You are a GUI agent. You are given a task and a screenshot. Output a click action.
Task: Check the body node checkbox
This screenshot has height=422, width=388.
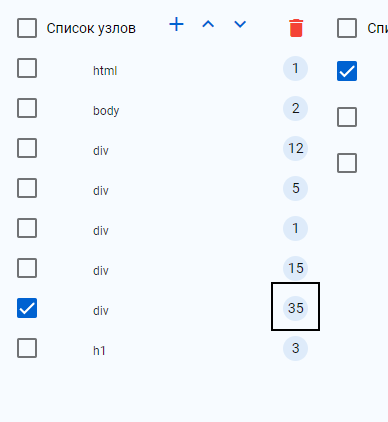pyautogui.click(x=27, y=108)
